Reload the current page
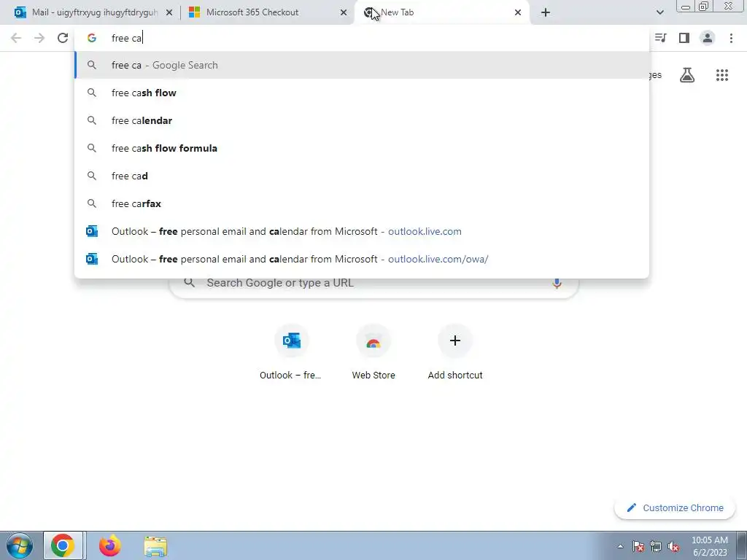 point(63,38)
